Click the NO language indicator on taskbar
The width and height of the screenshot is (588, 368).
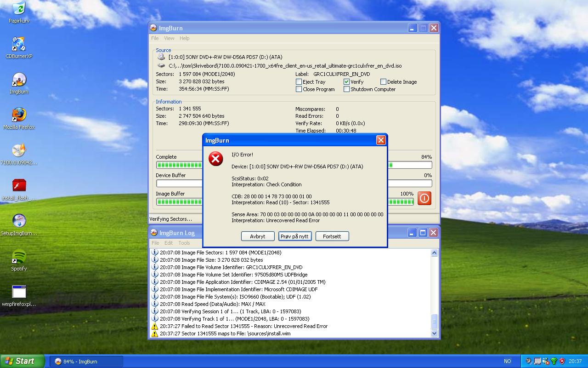point(508,362)
